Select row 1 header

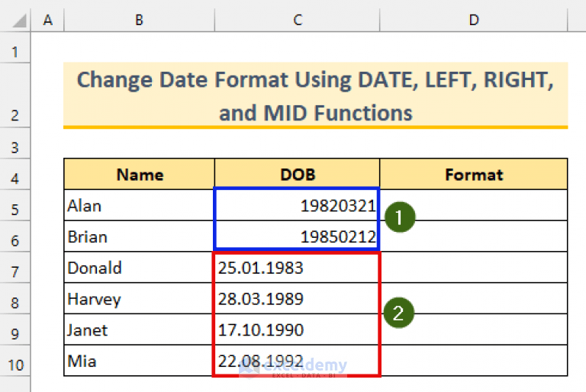pos(15,47)
